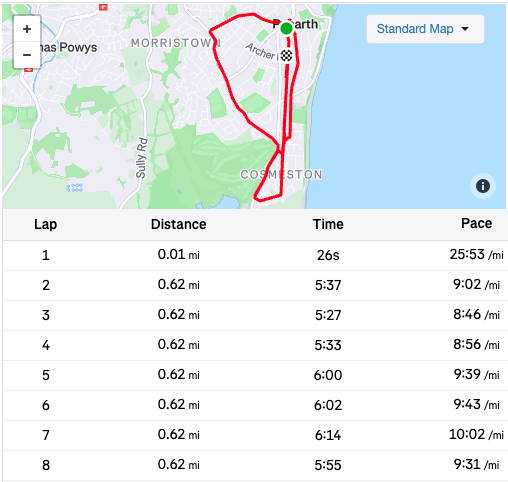Select lap 1 row with 26s time
Viewport: 508px width, 482px height.
(255, 255)
